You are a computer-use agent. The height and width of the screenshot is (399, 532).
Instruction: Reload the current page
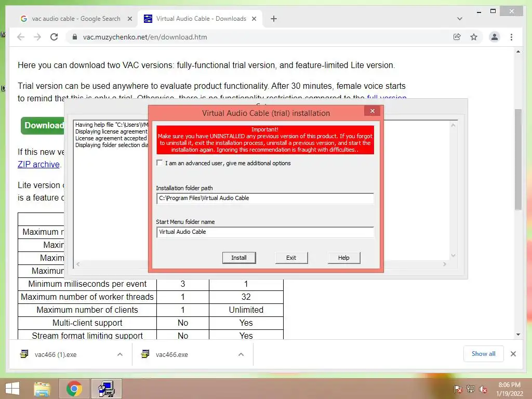point(54,37)
